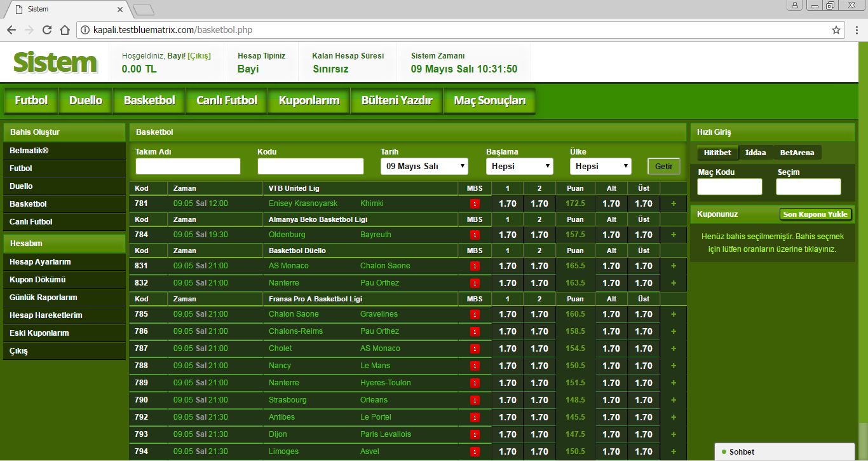Screen dimensions: 868x461
Task: Open the Başlama dropdown
Action: click(520, 166)
